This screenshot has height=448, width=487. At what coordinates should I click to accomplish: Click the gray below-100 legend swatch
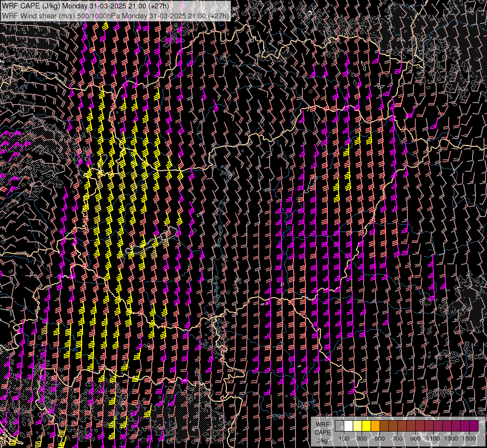pos(339,426)
